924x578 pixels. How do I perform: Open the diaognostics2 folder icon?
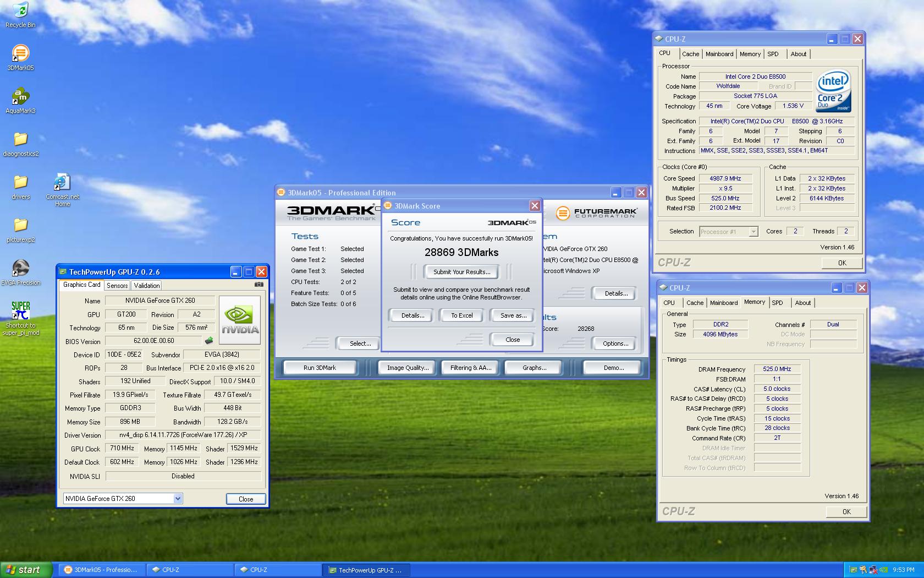[x=20, y=144]
